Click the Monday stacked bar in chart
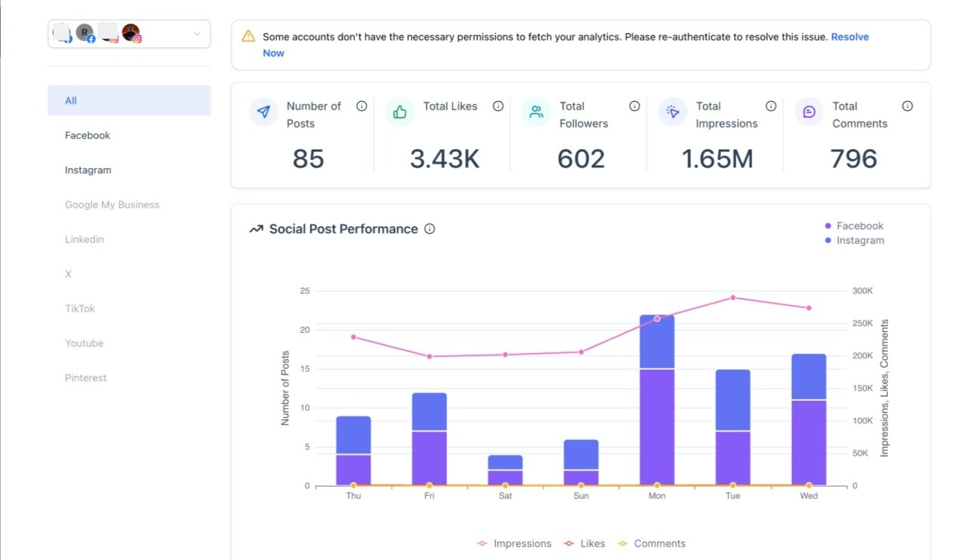 click(657, 400)
